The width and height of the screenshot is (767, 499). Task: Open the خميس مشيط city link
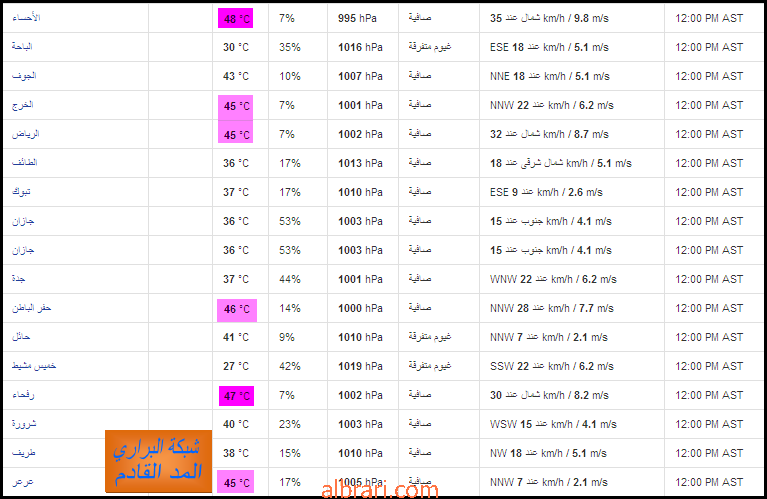pos(34,365)
